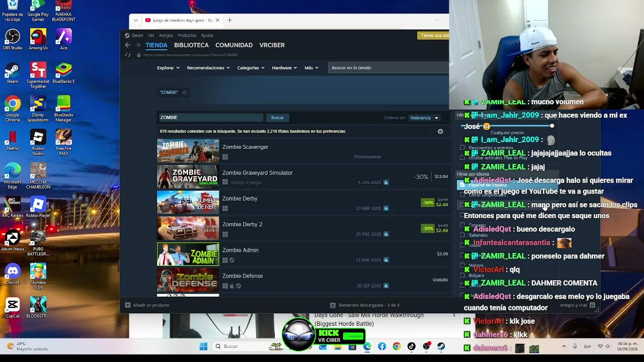Expand the Hardware store menu
Image resolution: width=644 pixels, height=362 pixels.
point(284,68)
